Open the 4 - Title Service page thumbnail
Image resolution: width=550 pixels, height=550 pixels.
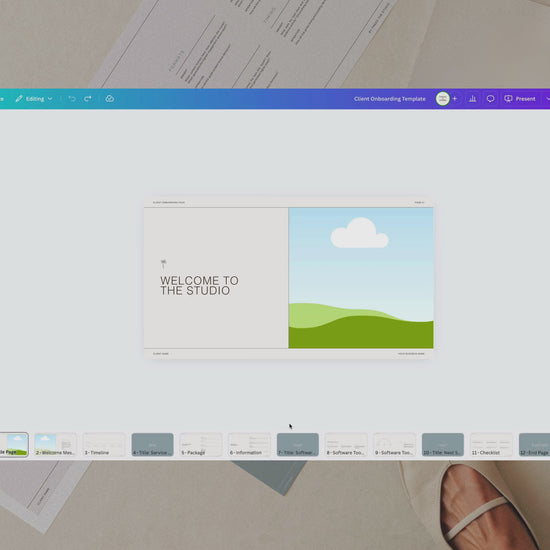(152, 445)
